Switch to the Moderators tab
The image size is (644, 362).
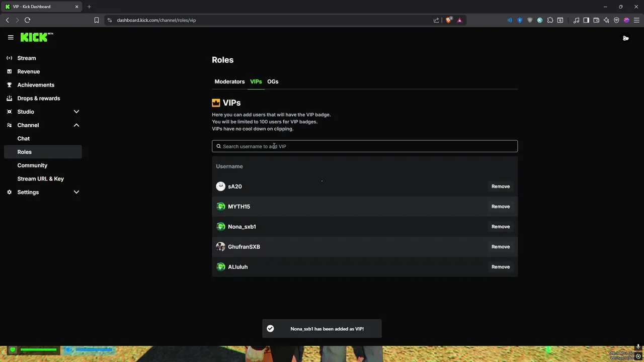[229, 81]
